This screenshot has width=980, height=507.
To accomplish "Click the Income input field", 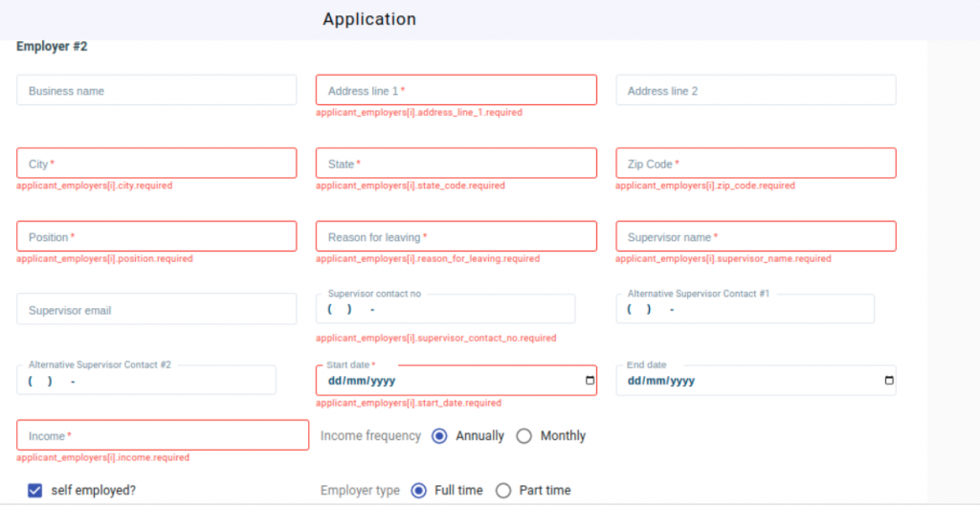I will [x=163, y=435].
